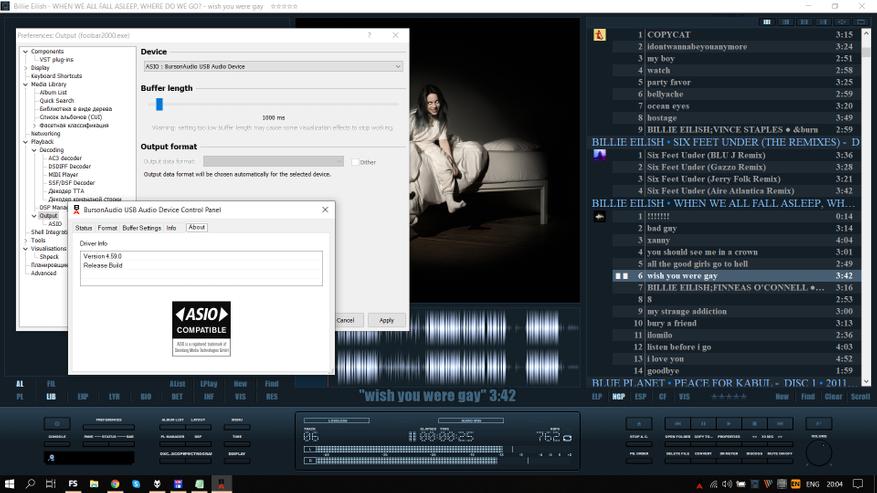
Task: Click the next track transport button
Action: 780,424
